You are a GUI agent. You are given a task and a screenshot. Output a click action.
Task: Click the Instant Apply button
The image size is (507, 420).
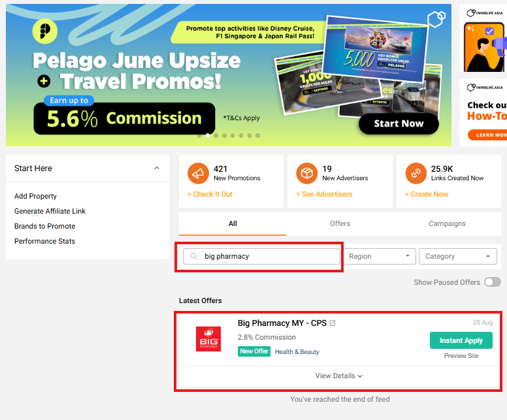pyautogui.click(x=461, y=340)
